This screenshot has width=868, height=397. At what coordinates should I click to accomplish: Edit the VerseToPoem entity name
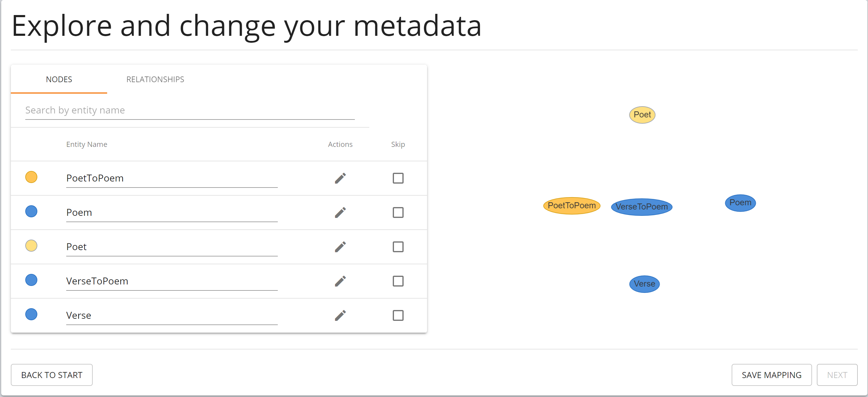340,281
